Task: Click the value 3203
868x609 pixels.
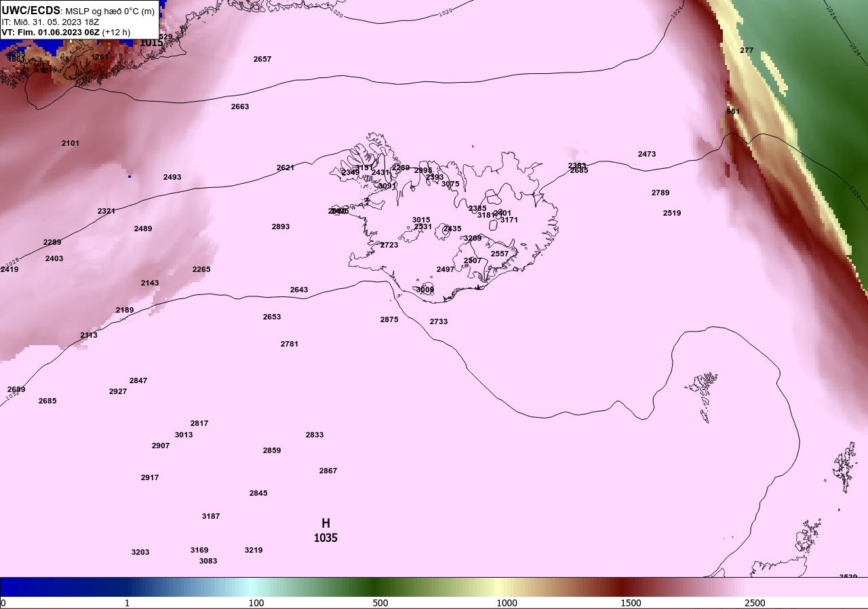Action: (140, 552)
